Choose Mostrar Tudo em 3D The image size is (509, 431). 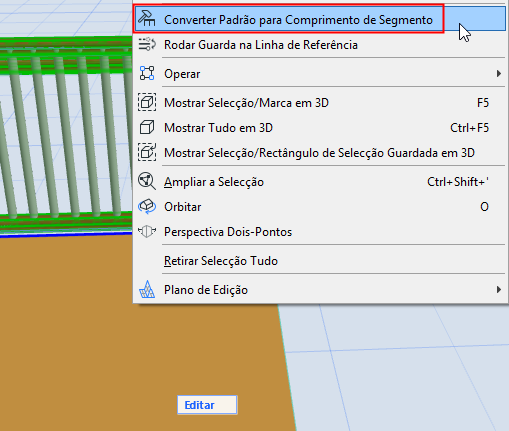319,128
